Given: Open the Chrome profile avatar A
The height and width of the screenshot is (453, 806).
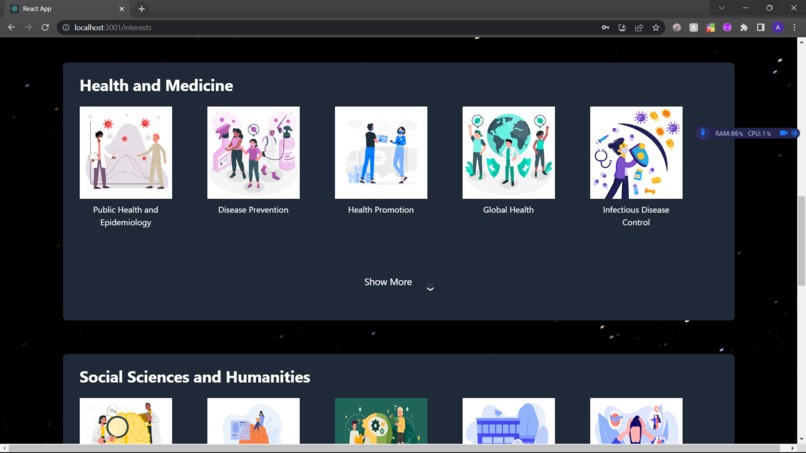Looking at the screenshot, I should 778,27.
